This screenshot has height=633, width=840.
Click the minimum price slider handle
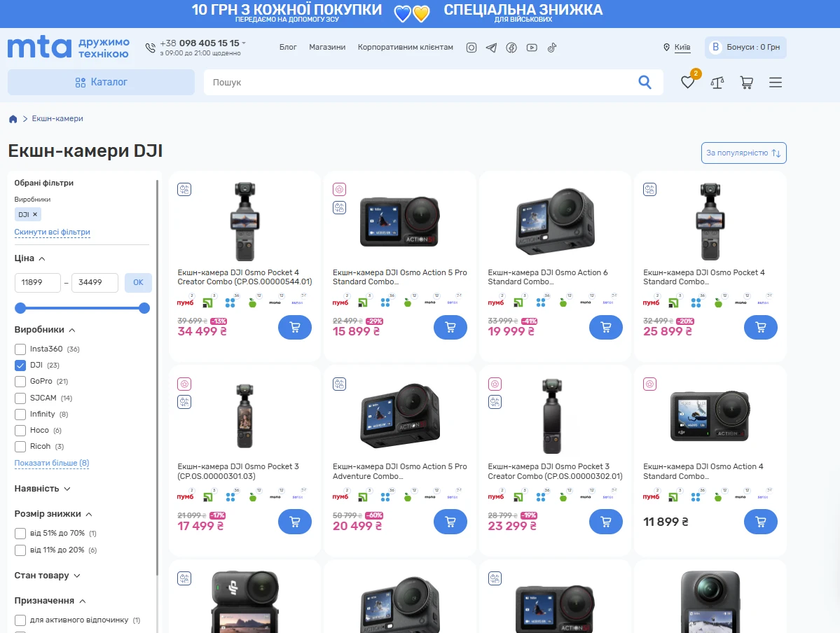click(x=20, y=308)
